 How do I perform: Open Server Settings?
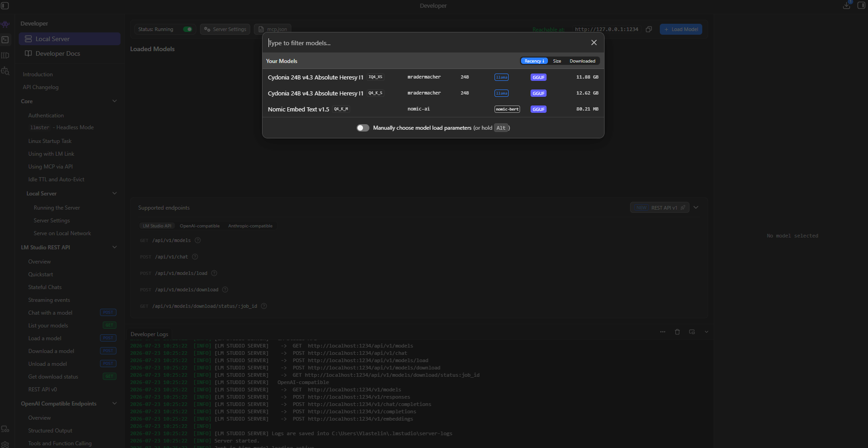225,29
